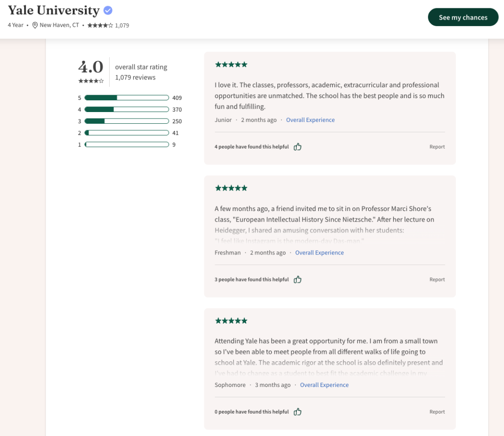Screen dimensions: 504x436
Task: Click the 409 count beside 5-star bar
Action: point(177,98)
